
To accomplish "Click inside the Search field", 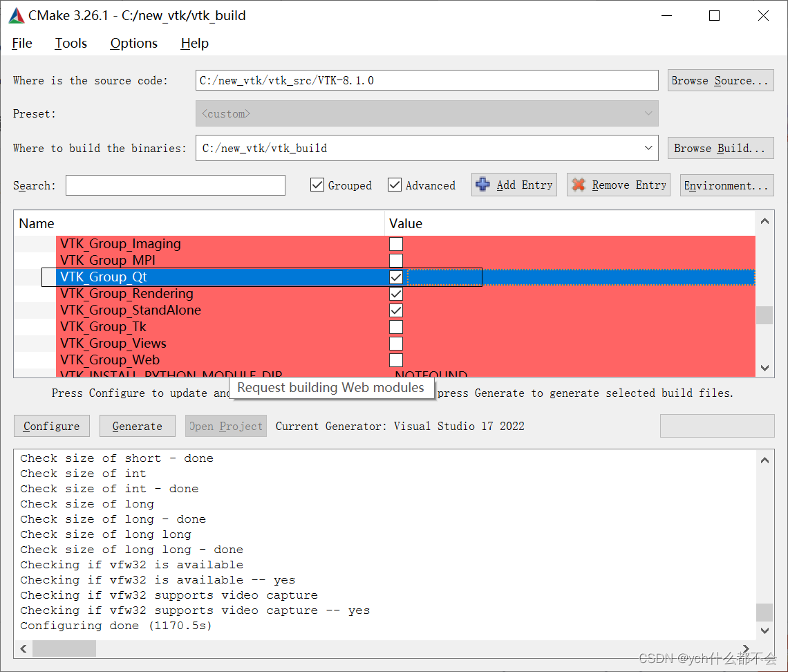I will pyautogui.click(x=175, y=185).
